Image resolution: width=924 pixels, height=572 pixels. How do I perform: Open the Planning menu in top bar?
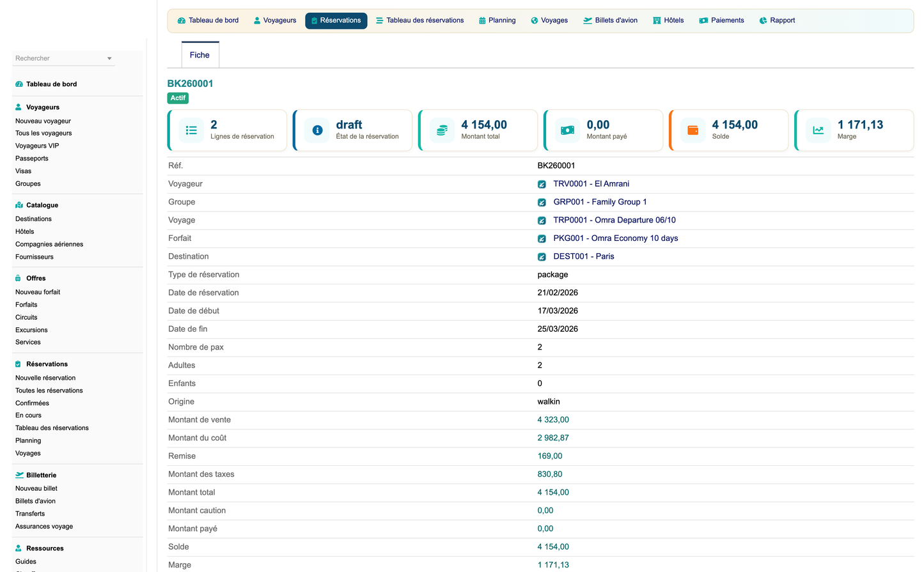coord(497,20)
